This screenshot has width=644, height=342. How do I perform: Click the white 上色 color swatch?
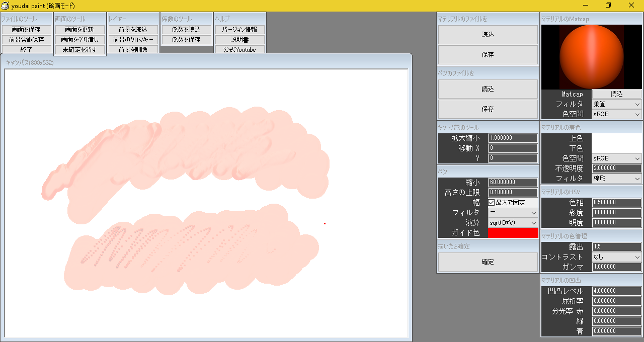(616, 138)
